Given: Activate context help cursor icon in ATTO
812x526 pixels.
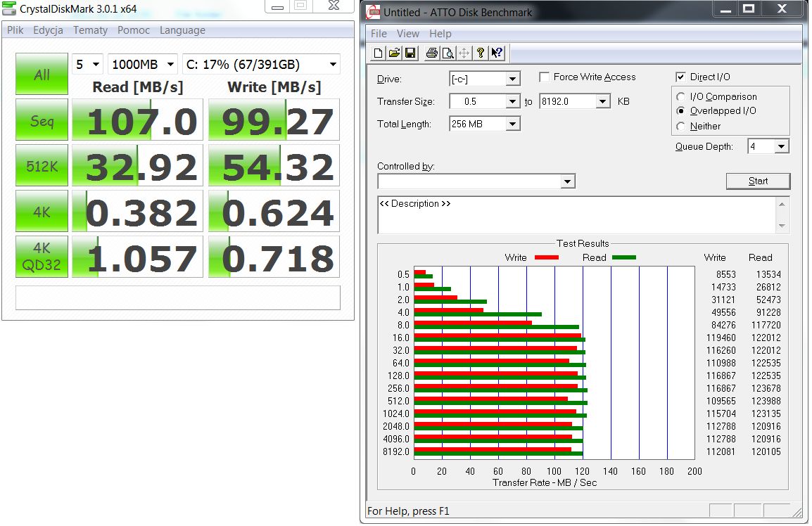Looking at the screenshot, I should pyautogui.click(x=497, y=53).
